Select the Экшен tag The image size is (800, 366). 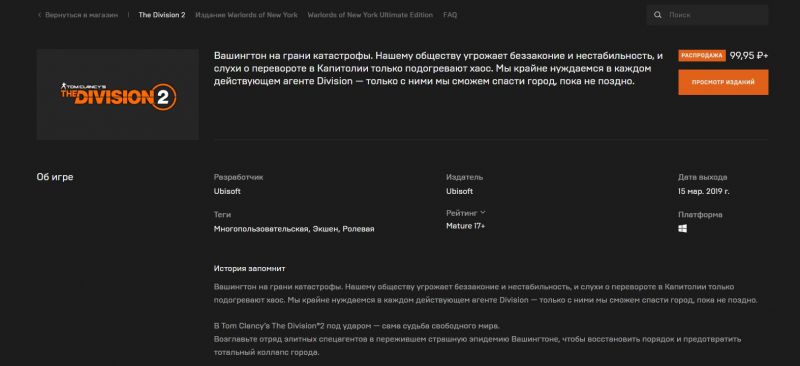click(325, 229)
